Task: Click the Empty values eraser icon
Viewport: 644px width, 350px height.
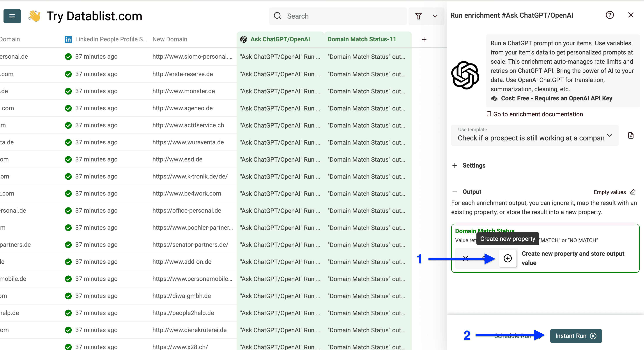Action: (633, 192)
